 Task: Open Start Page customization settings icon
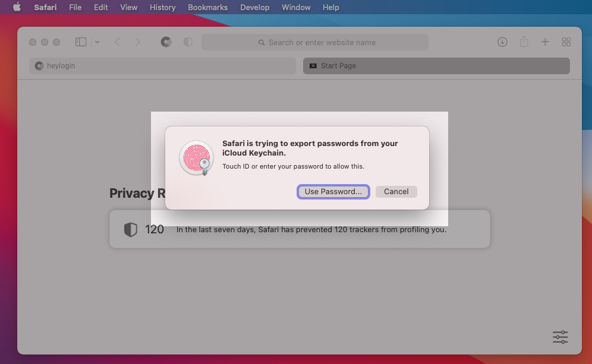point(560,337)
